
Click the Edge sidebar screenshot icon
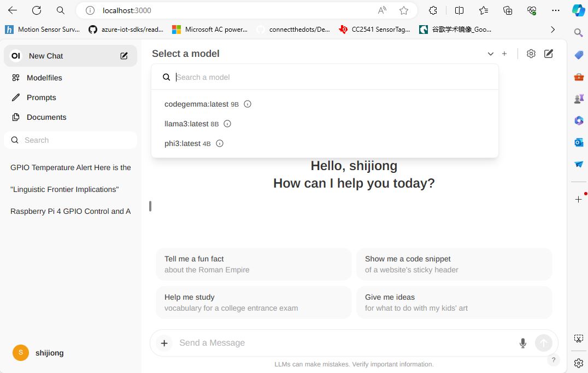tap(579, 338)
